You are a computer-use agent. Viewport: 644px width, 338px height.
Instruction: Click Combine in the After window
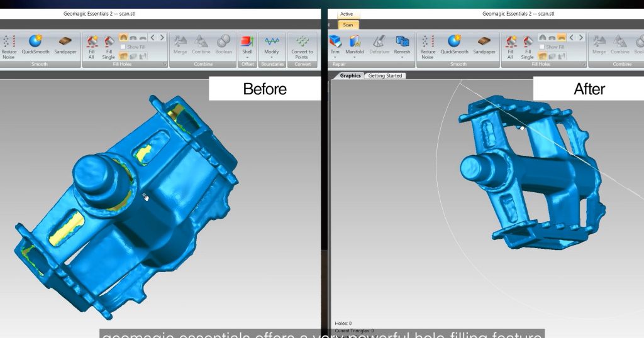click(x=619, y=45)
